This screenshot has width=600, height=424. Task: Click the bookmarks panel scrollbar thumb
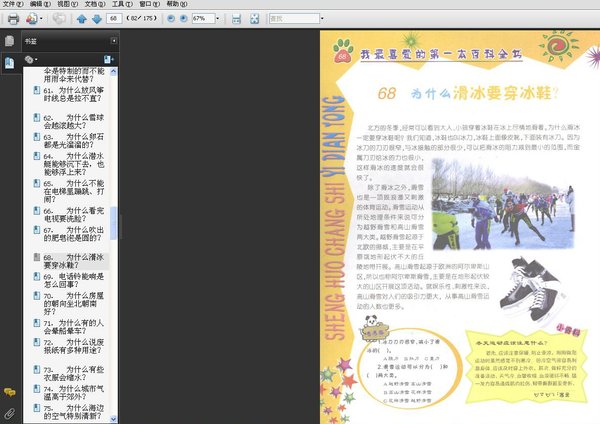[114, 223]
